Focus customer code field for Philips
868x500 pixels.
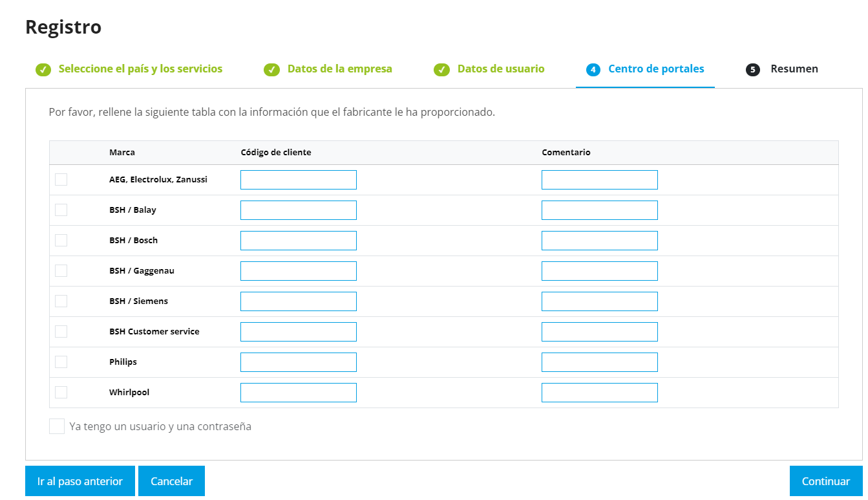(x=299, y=362)
